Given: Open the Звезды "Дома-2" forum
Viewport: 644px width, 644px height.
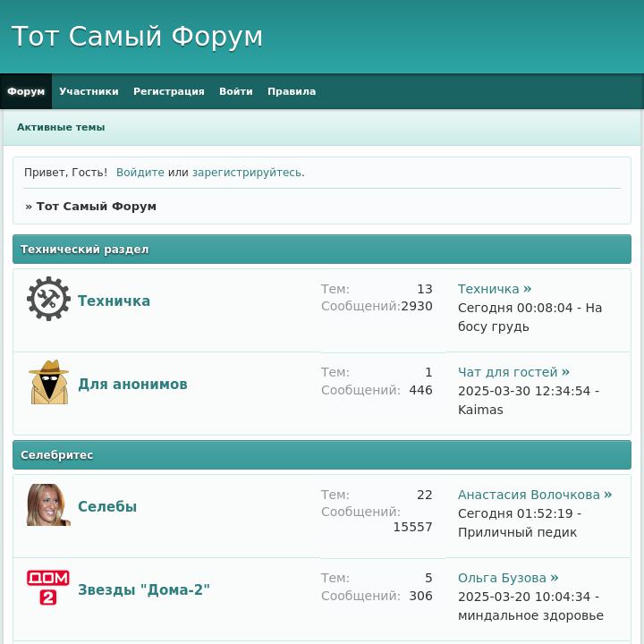Looking at the screenshot, I should click(x=144, y=589).
